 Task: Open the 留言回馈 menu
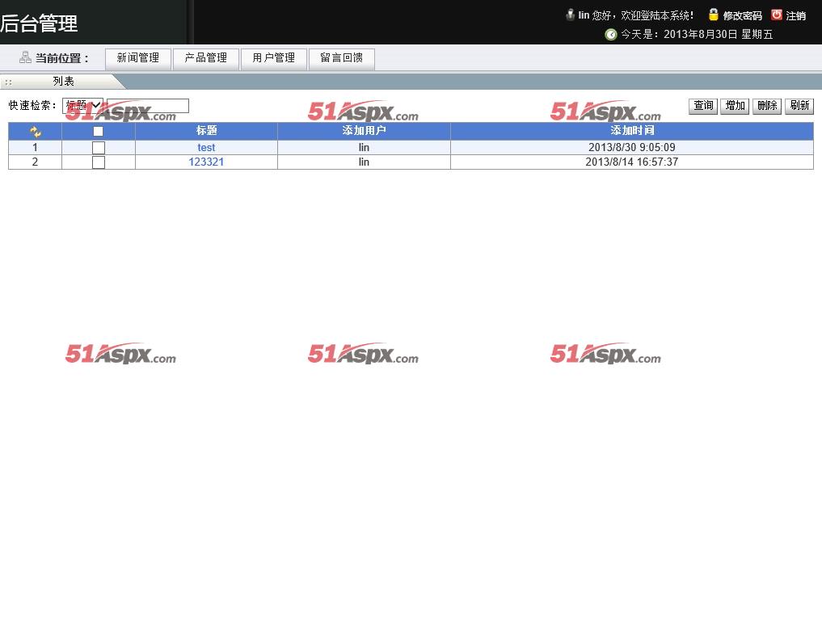click(x=342, y=58)
